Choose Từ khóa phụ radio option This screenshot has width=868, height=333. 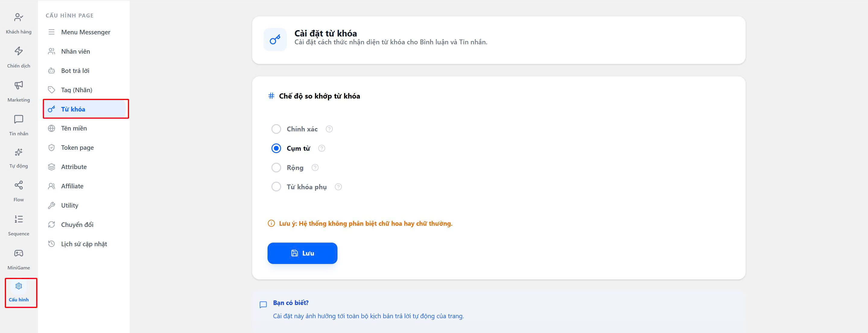coord(276,187)
